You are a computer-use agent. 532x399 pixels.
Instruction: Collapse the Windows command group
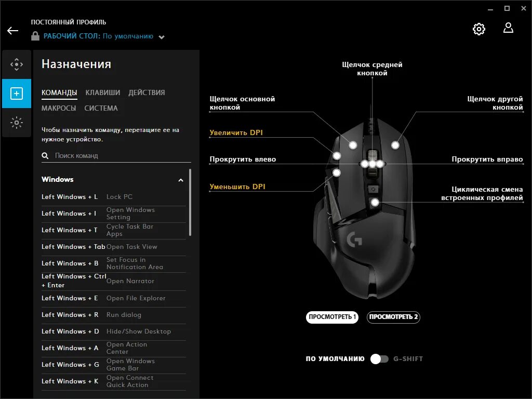(181, 180)
